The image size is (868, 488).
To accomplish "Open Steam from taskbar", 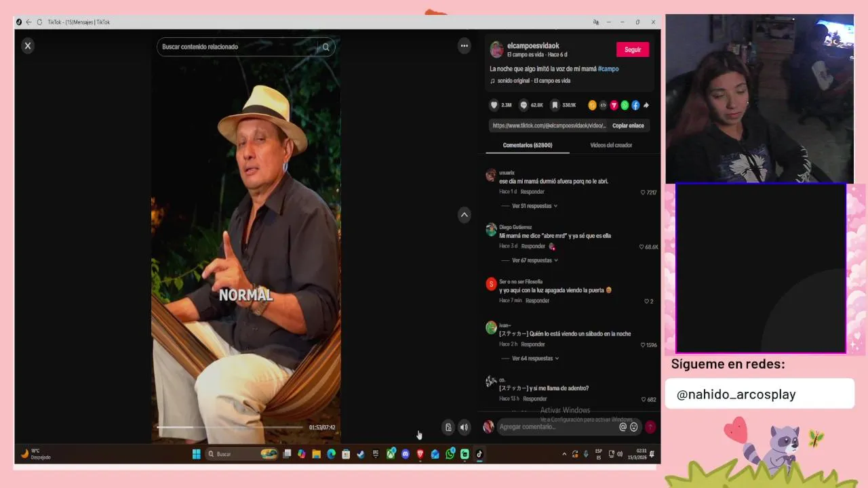I will point(361,454).
